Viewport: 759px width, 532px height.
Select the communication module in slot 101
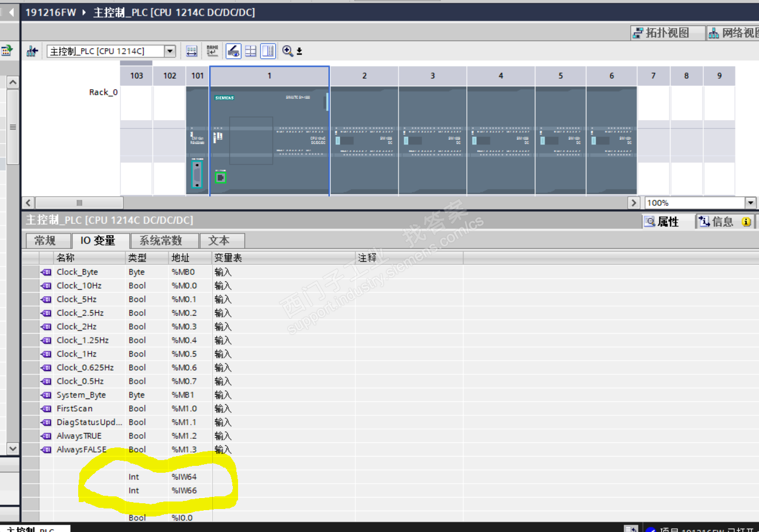(197, 140)
